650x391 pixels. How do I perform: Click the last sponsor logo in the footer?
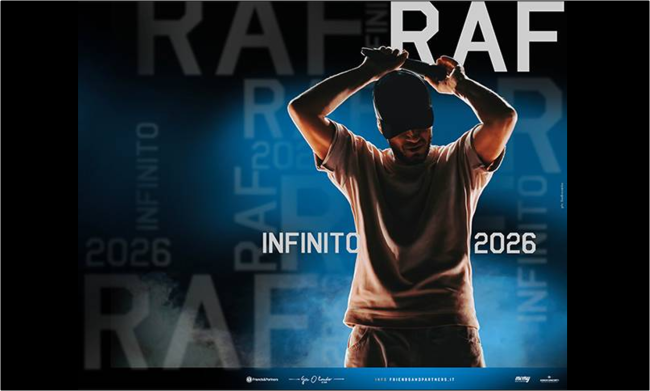pos(550,379)
